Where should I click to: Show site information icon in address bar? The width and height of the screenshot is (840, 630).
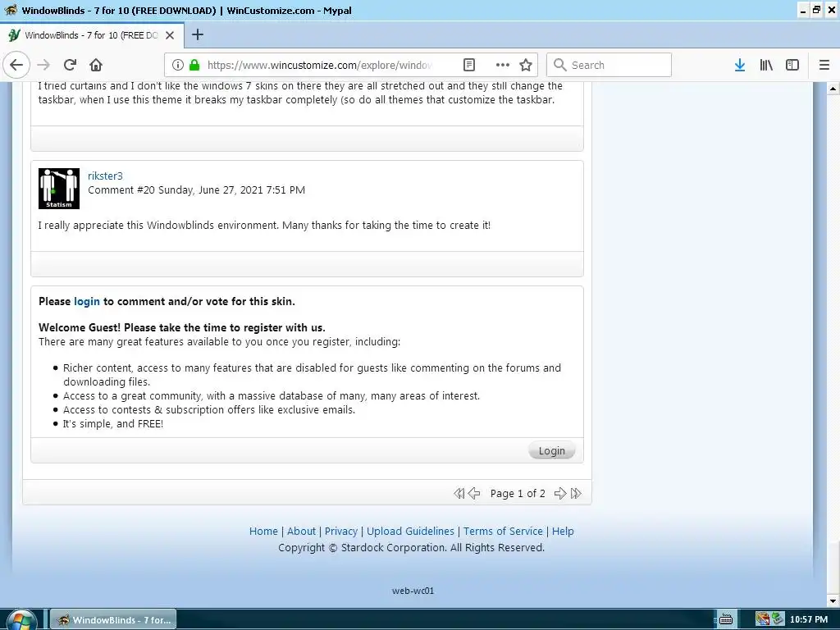pos(178,65)
